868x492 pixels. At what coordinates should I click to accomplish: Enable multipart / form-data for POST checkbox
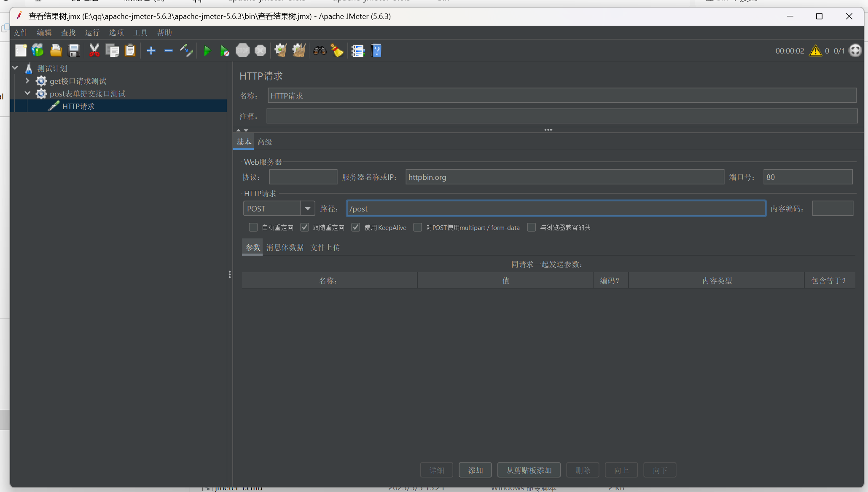418,227
